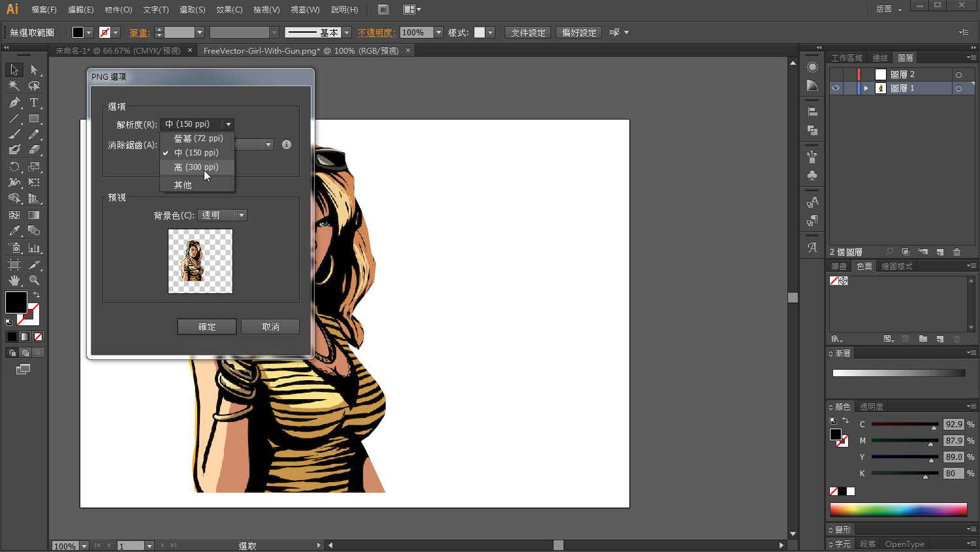
Task: Switch to the 工作區域 panel tab
Action: [x=847, y=58]
